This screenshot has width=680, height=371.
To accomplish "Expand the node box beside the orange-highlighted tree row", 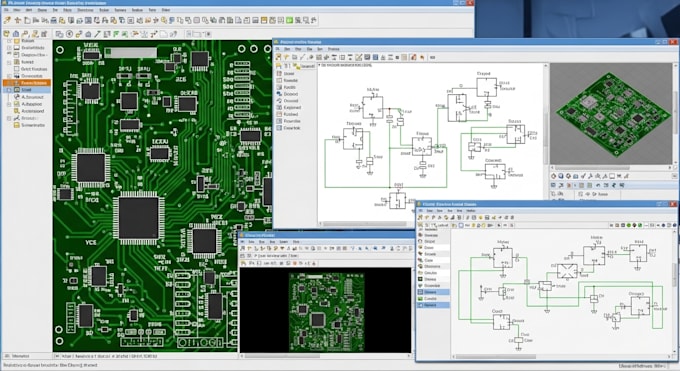I will [9, 82].
